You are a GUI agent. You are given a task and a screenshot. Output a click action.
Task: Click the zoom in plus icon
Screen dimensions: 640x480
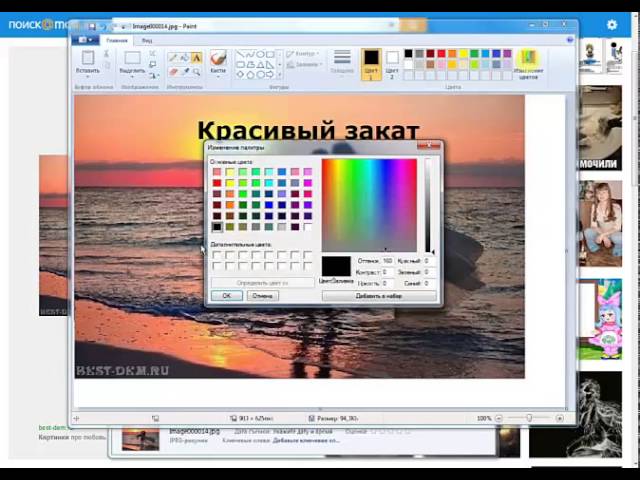[x=560, y=418]
